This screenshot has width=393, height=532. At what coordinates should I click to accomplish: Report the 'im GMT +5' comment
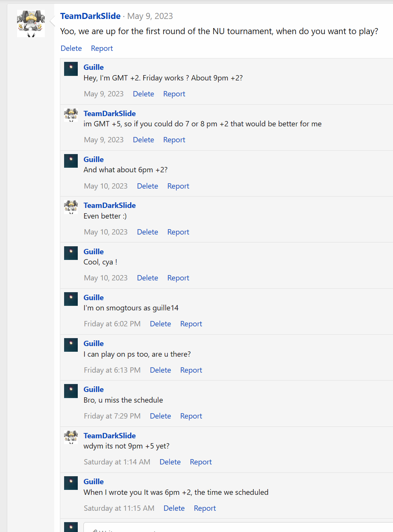tap(174, 140)
